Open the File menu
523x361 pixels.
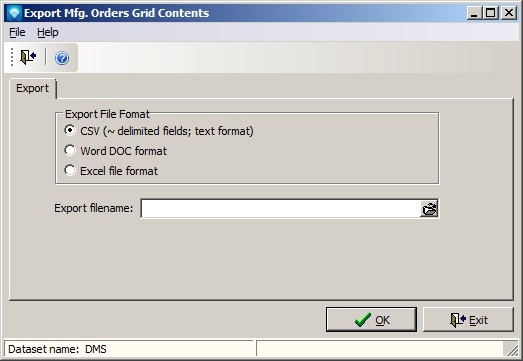point(17,32)
